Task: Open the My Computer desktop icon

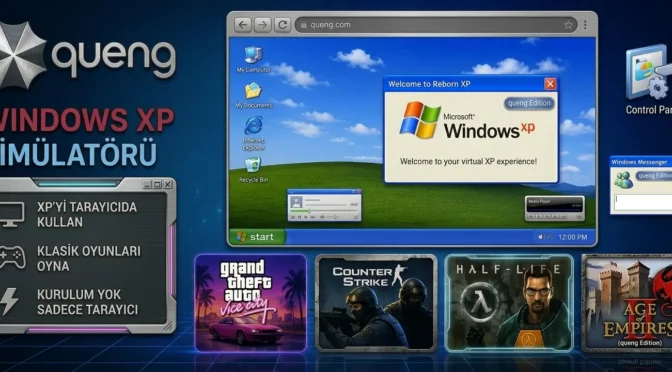Action: click(253, 59)
